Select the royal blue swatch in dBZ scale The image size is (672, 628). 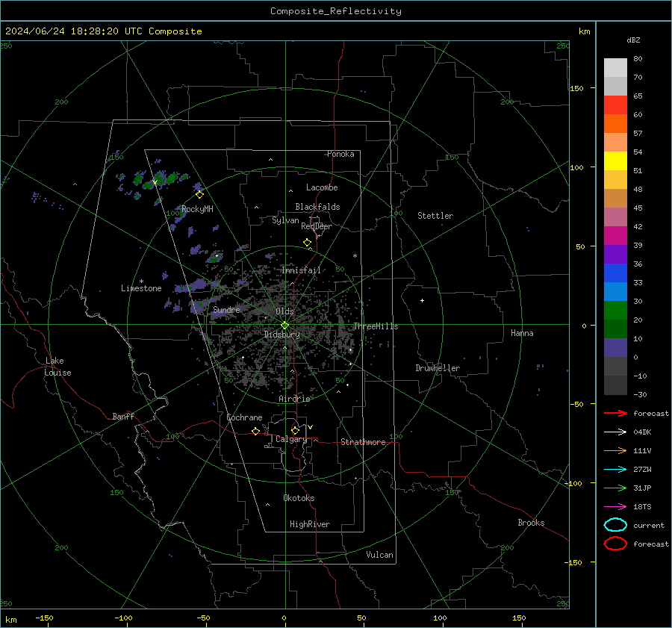point(615,273)
